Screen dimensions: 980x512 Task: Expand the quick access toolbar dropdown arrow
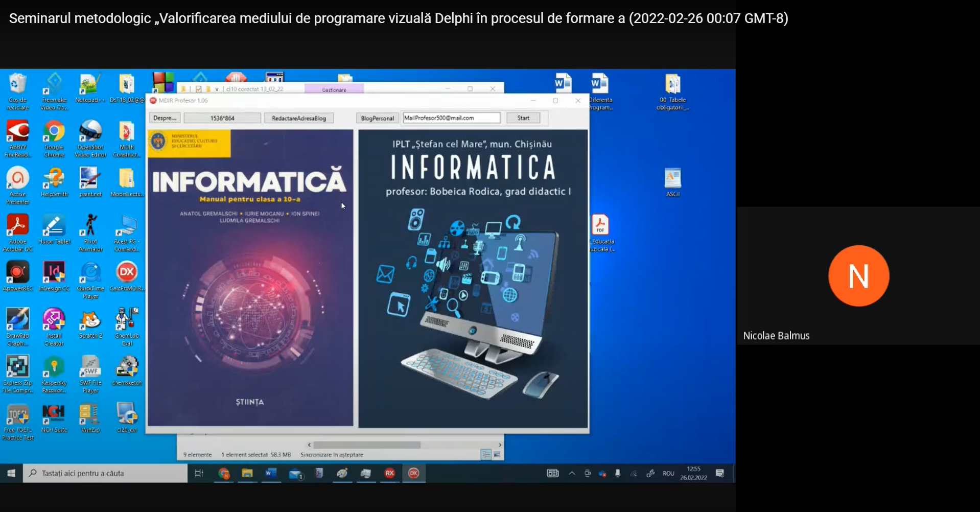(217, 89)
